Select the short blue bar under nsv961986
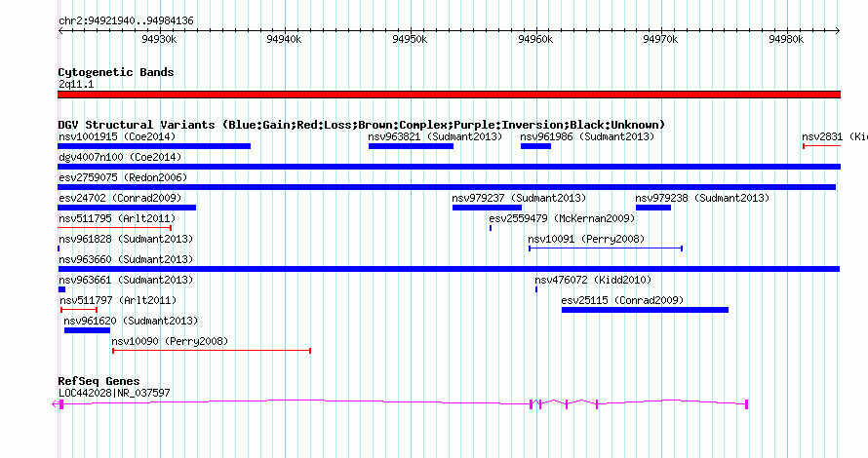This screenshot has height=458, width=868. click(535, 146)
